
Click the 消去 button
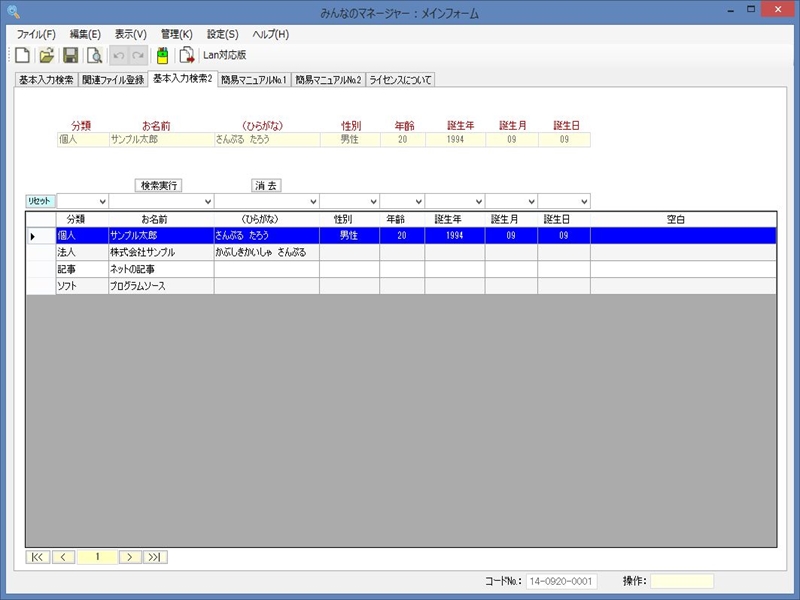point(267,185)
